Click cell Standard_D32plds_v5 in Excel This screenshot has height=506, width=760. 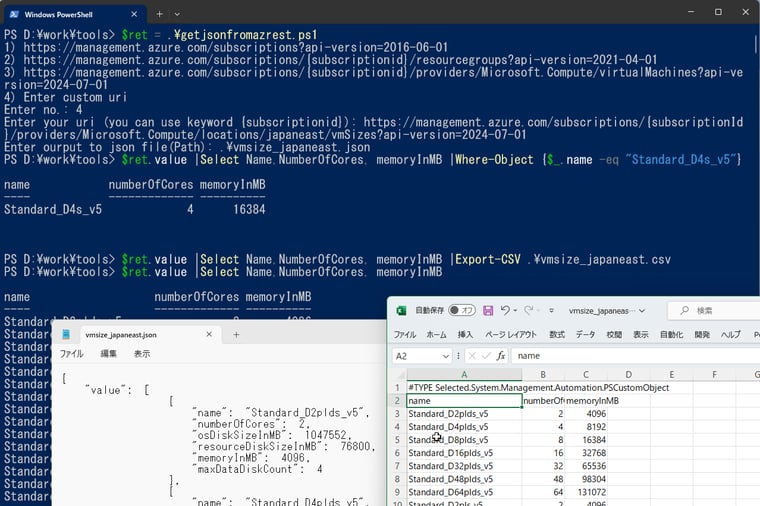coord(464,466)
